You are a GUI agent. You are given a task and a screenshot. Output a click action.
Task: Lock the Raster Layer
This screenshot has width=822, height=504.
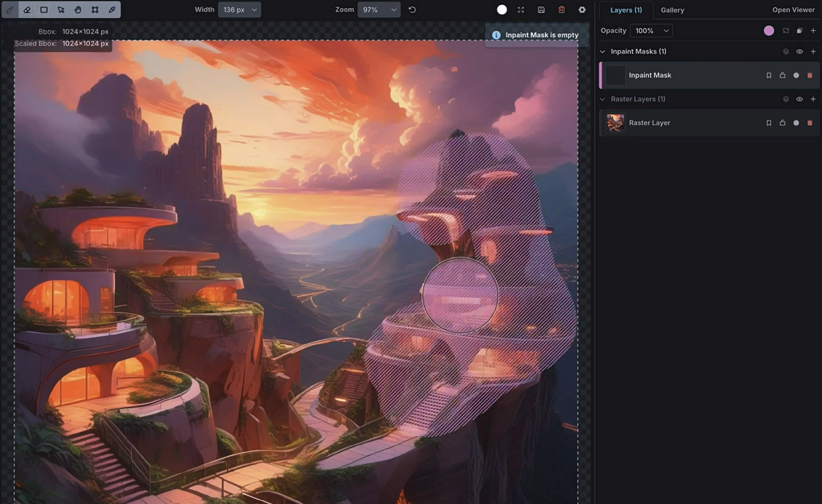click(783, 123)
